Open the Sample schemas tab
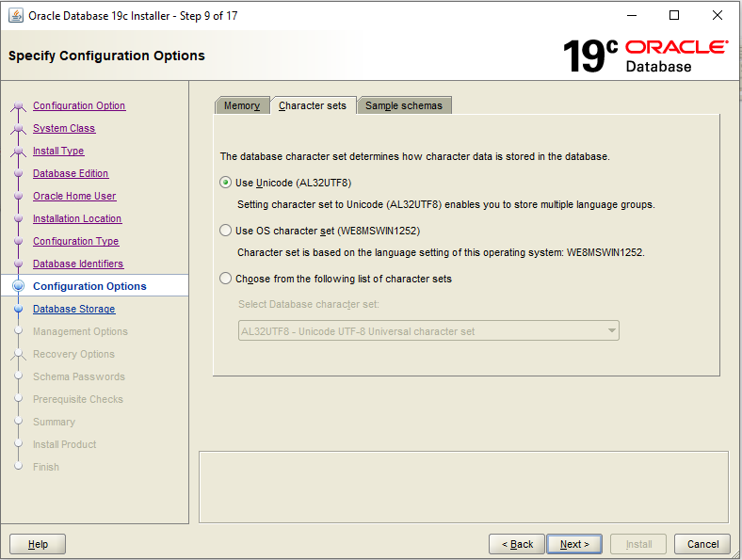The image size is (742, 560). point(404,105)
